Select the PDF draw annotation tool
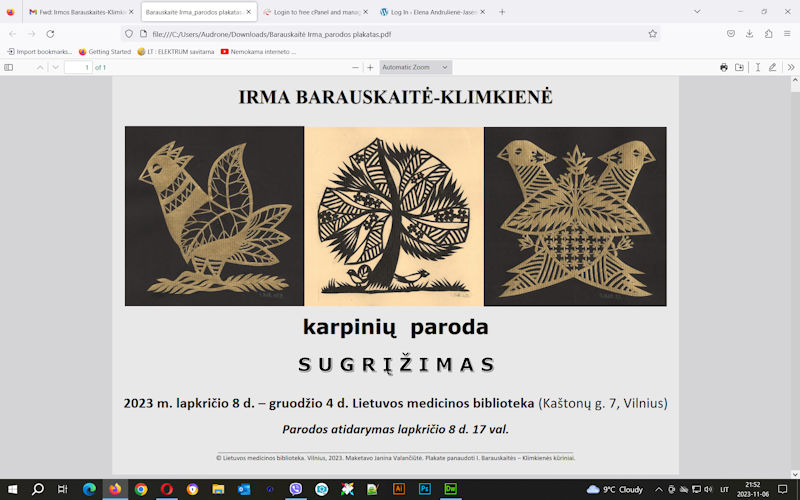The image size is (800, 500). [772, 67]
